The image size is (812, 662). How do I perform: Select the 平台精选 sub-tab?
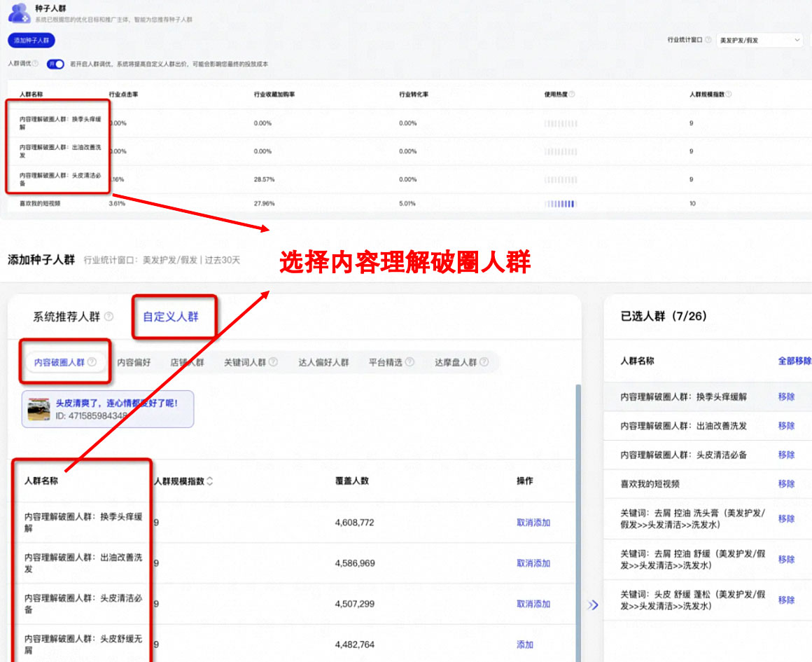385,362
